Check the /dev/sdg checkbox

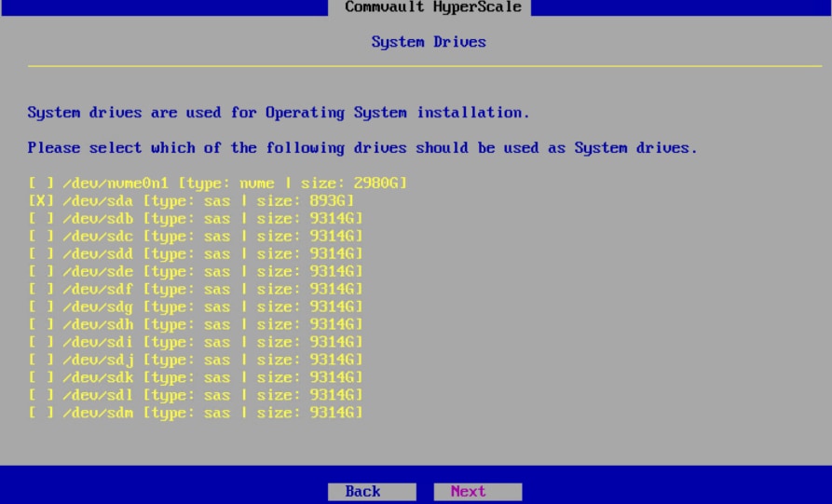[x=41, y=306]
